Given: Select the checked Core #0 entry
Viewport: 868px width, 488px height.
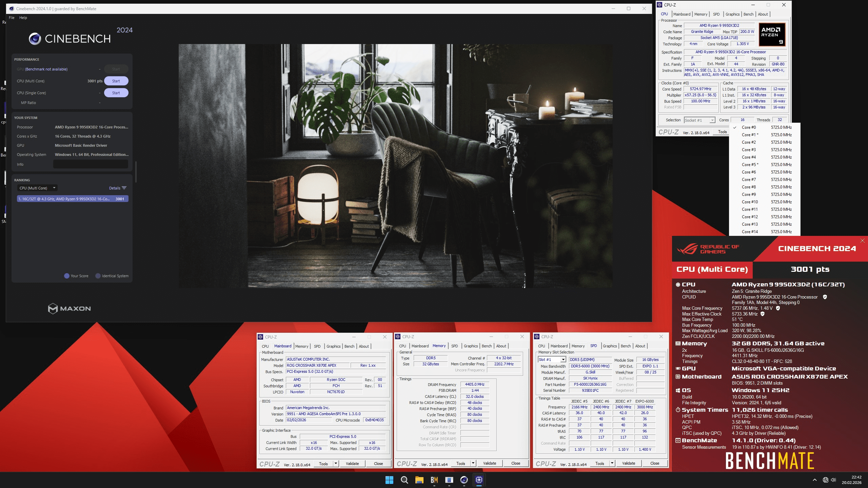Looking at the screenshot, I should point(749,127).
